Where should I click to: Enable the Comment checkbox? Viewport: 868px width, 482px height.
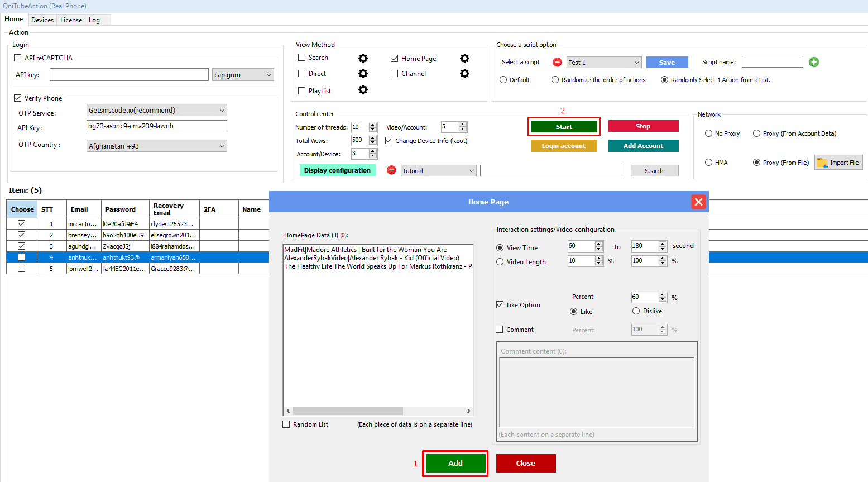coord(500,330)
